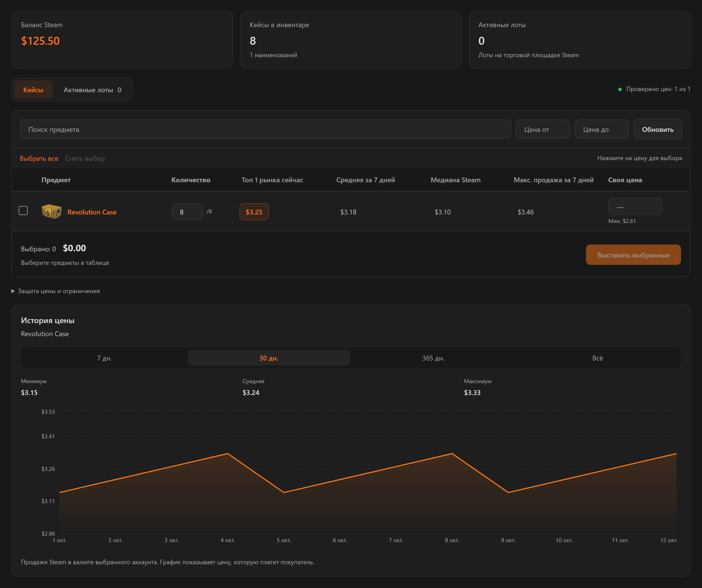Click the Средняя за 7 дней header

point(365,180)
